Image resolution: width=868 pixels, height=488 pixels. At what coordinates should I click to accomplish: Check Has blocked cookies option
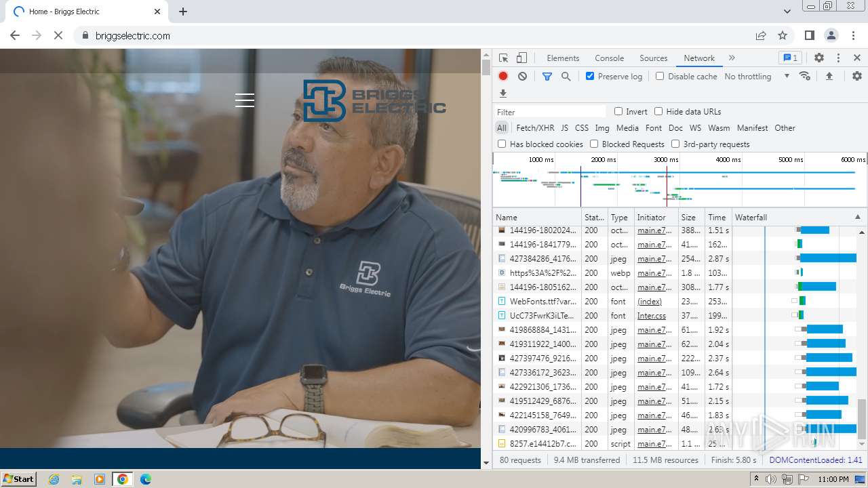[502, 144]
